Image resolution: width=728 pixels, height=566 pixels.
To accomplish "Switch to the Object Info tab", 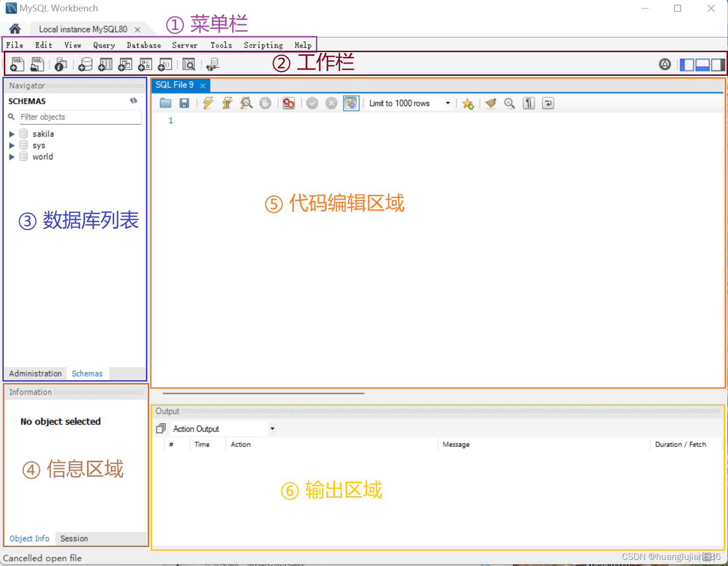I will click(x=29, y=539).
